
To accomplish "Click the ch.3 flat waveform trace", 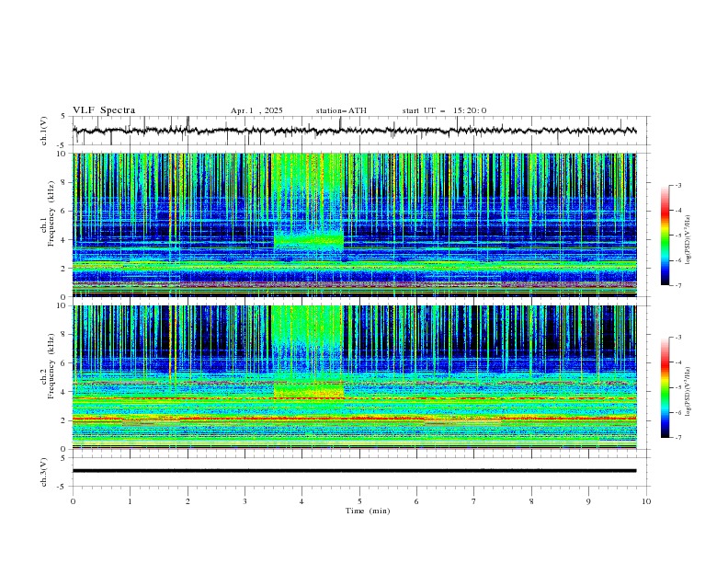I will pos(354,471).
